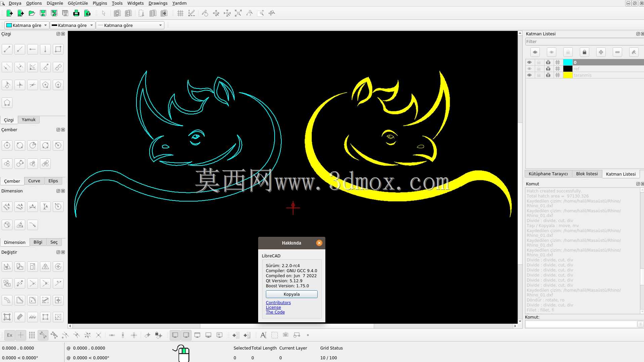Screen dimensions: 644x362
Task: Select the rectangle tool in Çizgi panel
Action: click(58, 49)
